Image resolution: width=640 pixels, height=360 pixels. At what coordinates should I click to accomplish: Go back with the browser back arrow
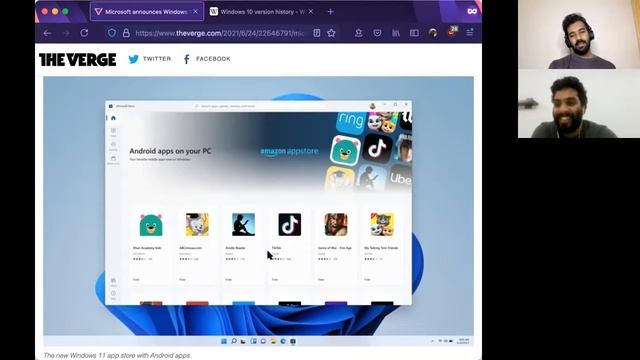(47, 33)
